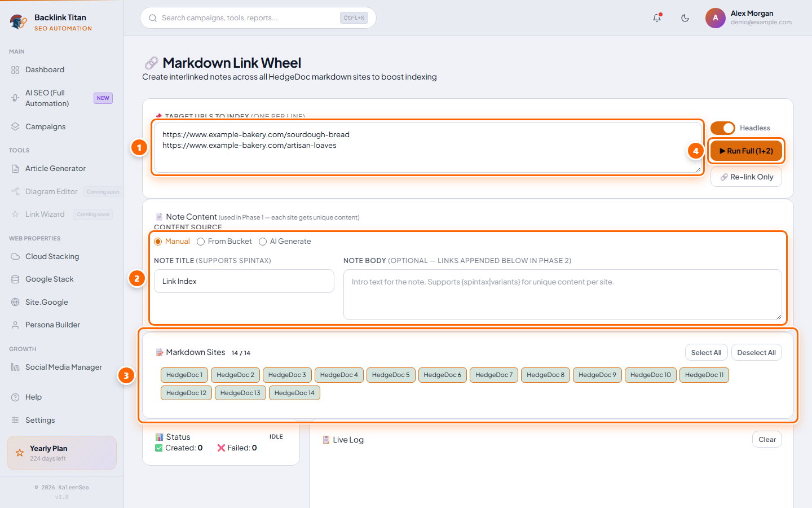Click the Yearly Plan card
Viewport: 812px width, 508px height.
(x=61, y=453)
